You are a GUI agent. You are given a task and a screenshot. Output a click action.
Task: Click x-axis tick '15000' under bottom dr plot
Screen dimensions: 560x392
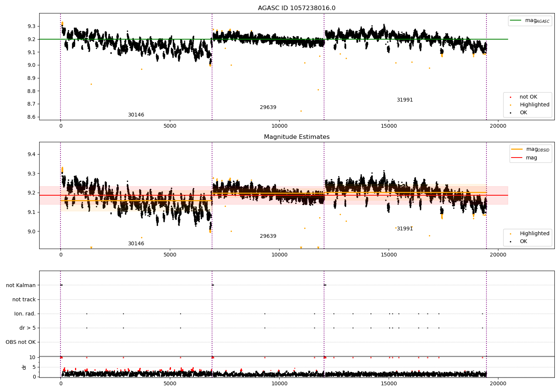(389, 384)
